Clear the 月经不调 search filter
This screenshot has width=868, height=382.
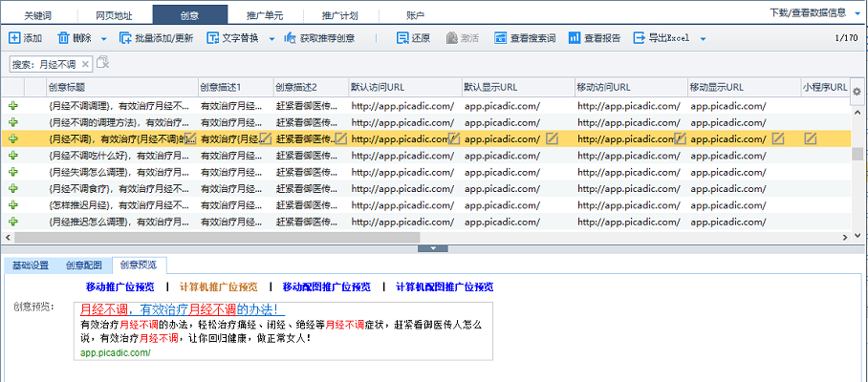coord(85,64)
